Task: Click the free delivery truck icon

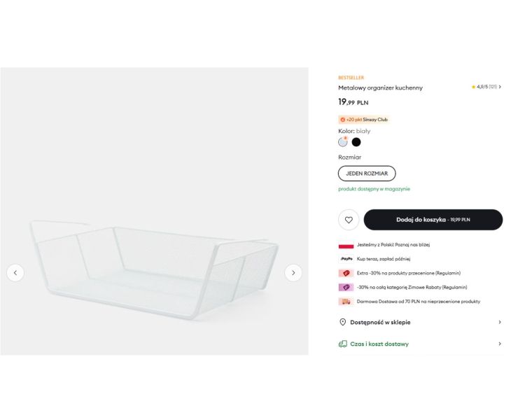Action: (345, 302)
